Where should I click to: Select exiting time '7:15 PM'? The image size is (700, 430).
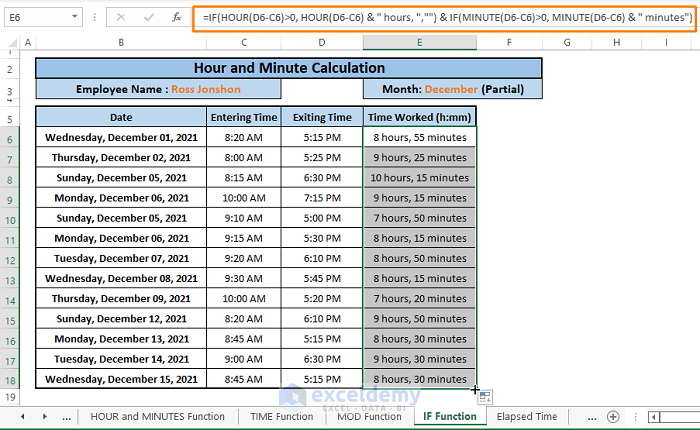coord(322,198)
